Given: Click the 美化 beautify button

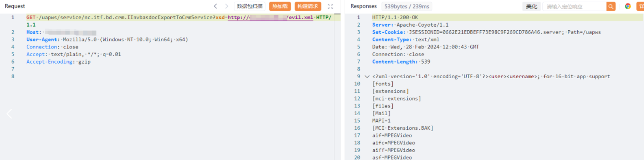Looking at the screenshot, I should pyautogui.click(x=531, y=6).
